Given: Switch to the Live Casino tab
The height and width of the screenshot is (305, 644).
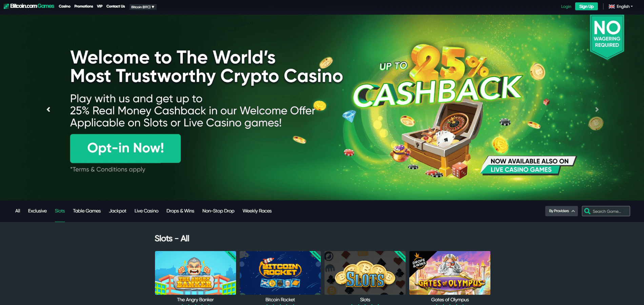Looking at the screenshot, I should 146,211.
